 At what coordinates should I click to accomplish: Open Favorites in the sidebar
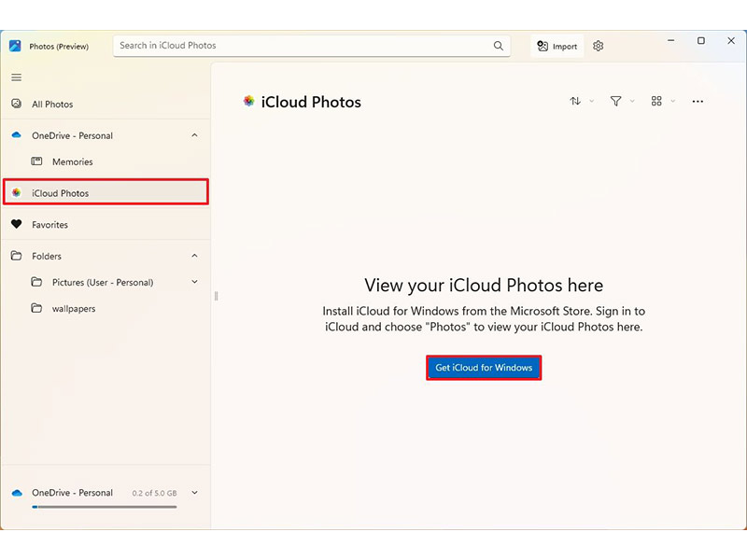click(106, 225)
